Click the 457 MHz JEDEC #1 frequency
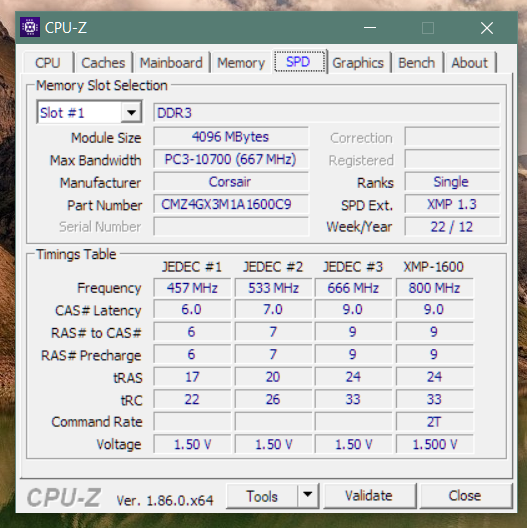Screen dimensions: 527x528 (x=192, y=288)
